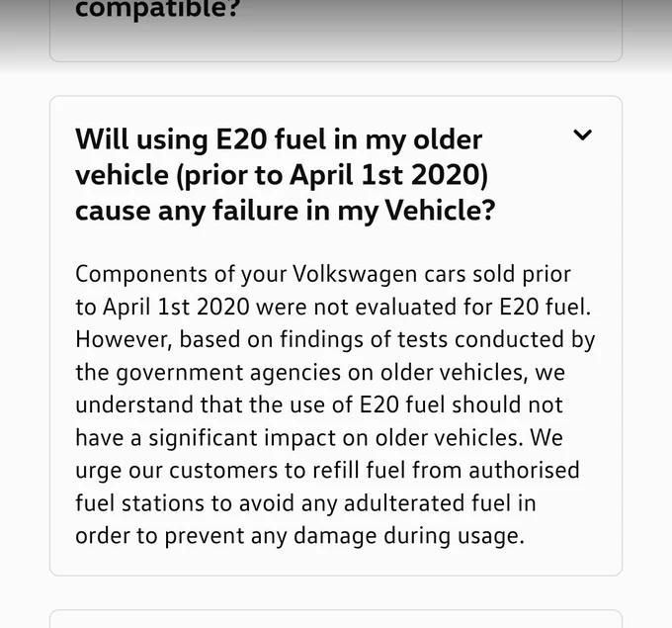Click the phrase 'government agencies' in the answer
The height and width of the screenshot is (628, 672).
pyautogui.click(x=228, y=372)
